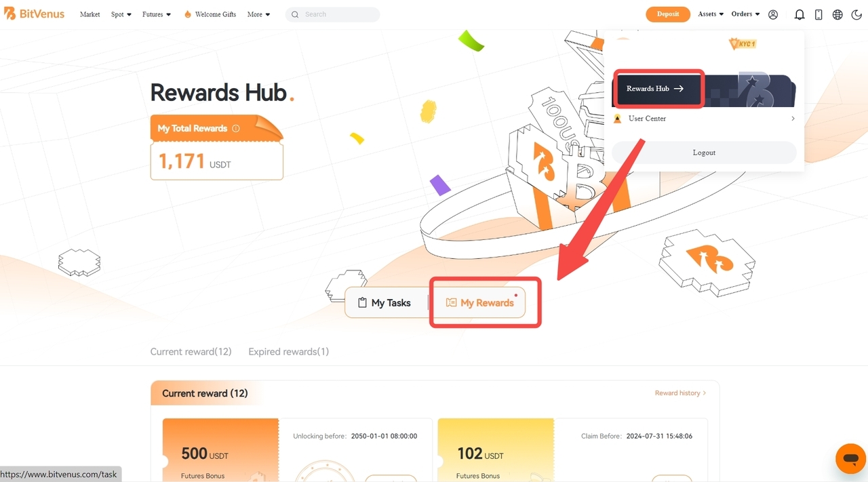Screen dimensions: 868x482
Task: Open the orange live chat bubble
Action: (850, 459)
